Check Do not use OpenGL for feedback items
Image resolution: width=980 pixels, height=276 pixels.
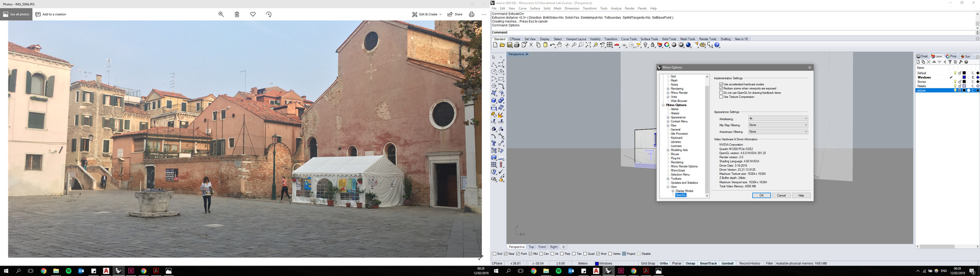click(721, 93)
